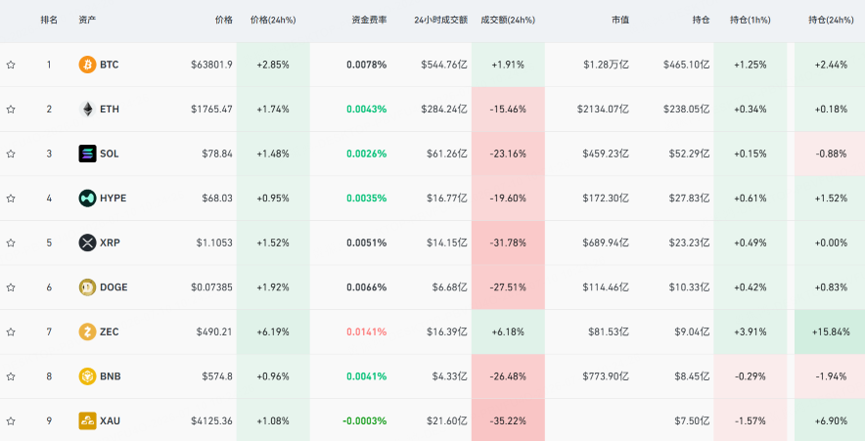Screen dimensions: 865x441
Task: Click the BNB coin icon
Action: pyautogui.click(x=87, y=376)
